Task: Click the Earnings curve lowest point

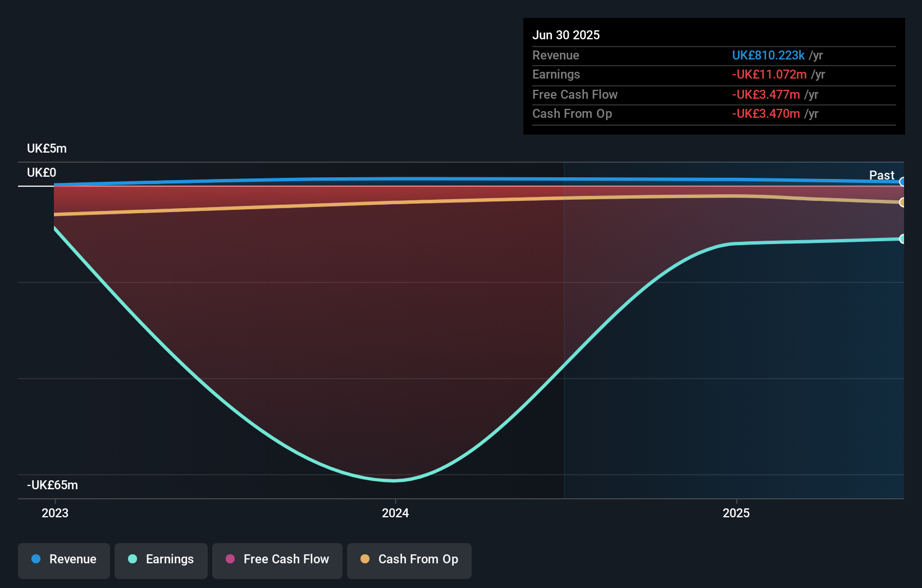Action: tap(394, 480)
